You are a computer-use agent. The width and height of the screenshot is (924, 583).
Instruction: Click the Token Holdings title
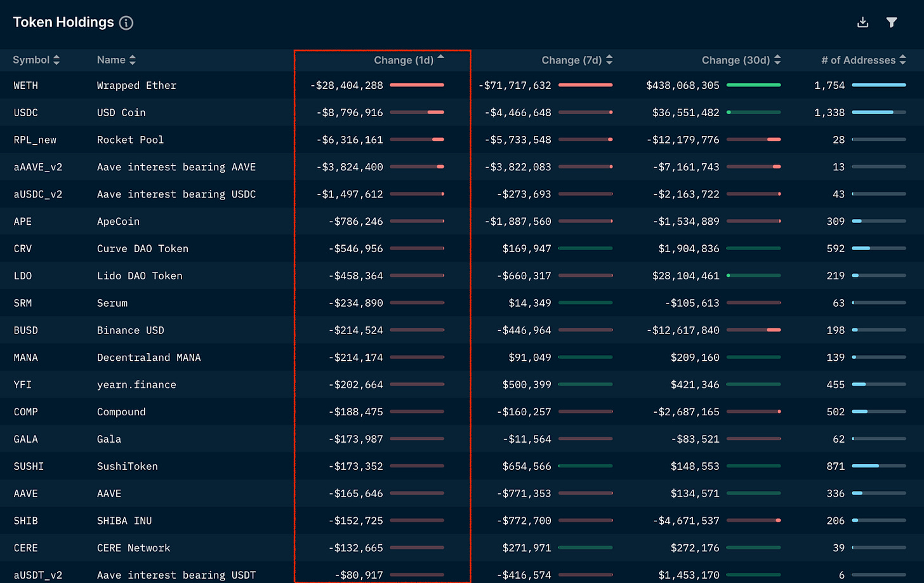(63, 22)
